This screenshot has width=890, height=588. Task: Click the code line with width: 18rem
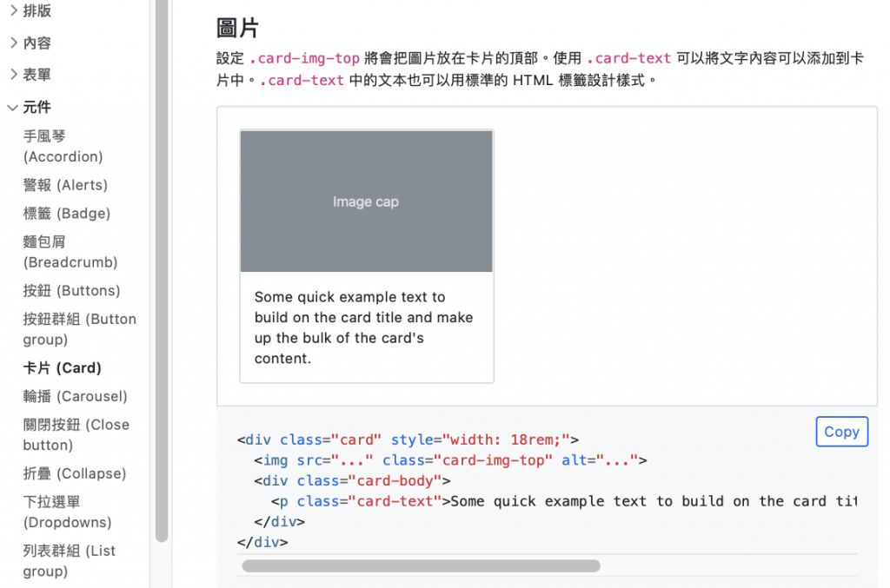coord(408,439)
